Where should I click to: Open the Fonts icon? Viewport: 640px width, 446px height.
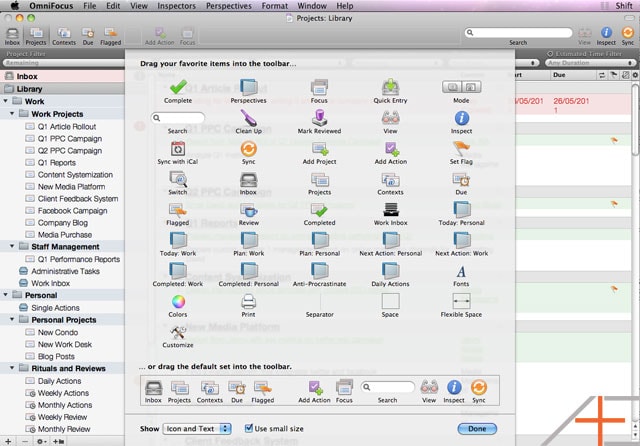[461, 271]
